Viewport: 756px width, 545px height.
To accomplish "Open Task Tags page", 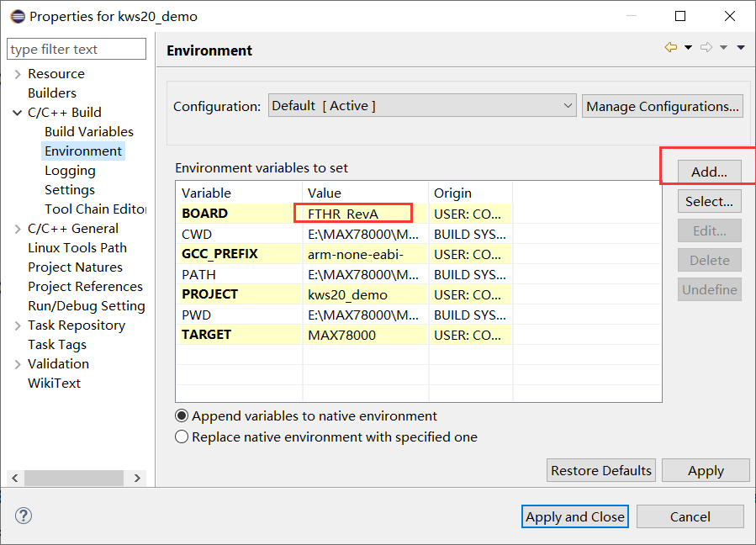I will point(57,345).
